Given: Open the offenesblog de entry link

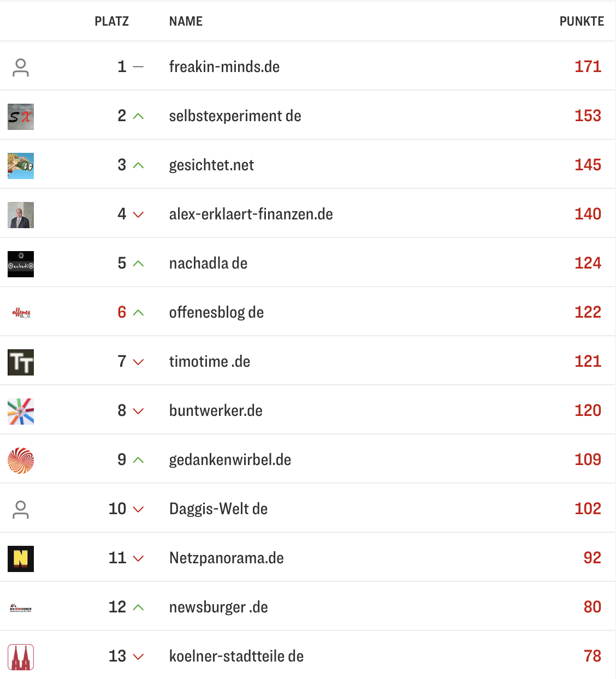Looking at the screenshot, I should (216, 312).
